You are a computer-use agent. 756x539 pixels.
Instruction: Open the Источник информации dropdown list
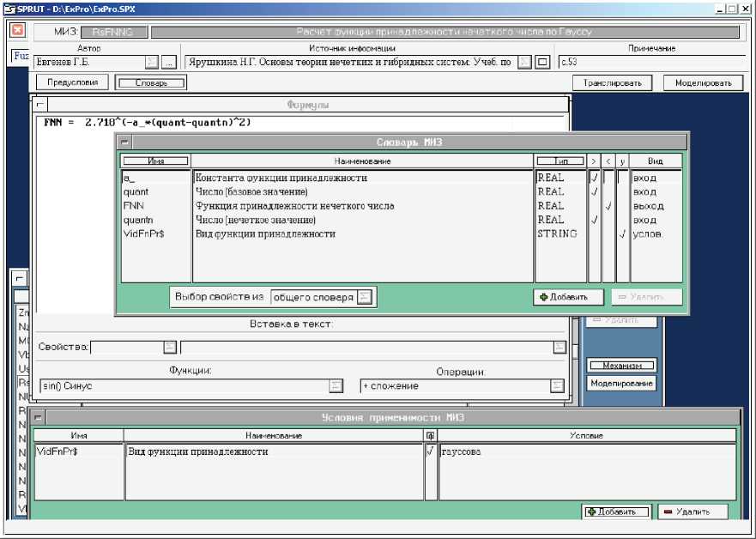coord(524,62)
